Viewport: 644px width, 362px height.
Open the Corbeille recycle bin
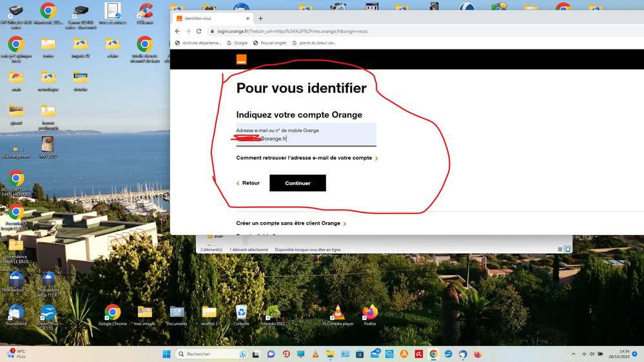coord(241,313)
